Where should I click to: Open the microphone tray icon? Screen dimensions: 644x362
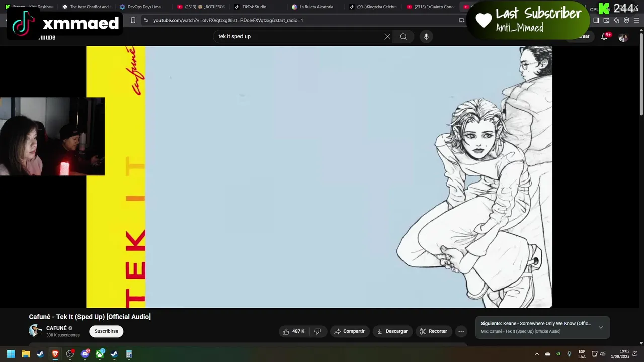click(x=569, y=354)
